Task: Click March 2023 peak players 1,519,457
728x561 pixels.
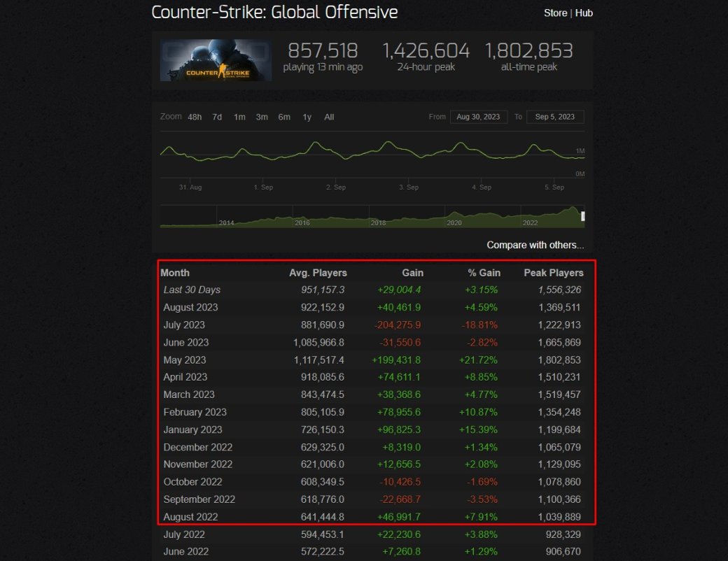Action: click(559, 395)
